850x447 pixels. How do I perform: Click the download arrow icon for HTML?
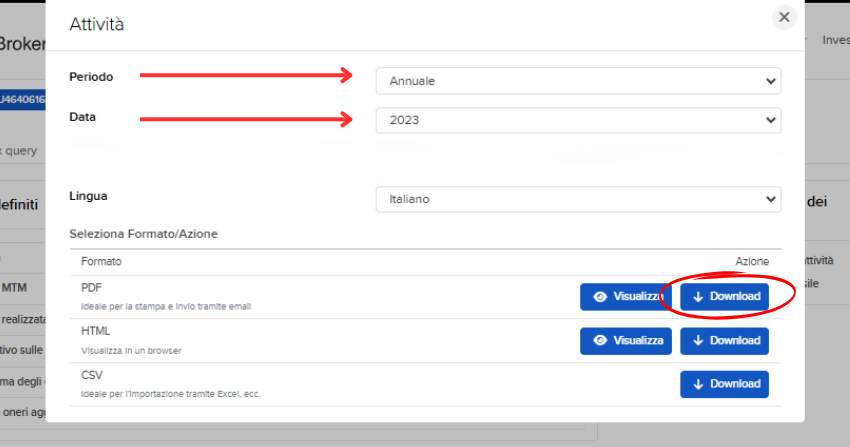click(x=698, y=341)
